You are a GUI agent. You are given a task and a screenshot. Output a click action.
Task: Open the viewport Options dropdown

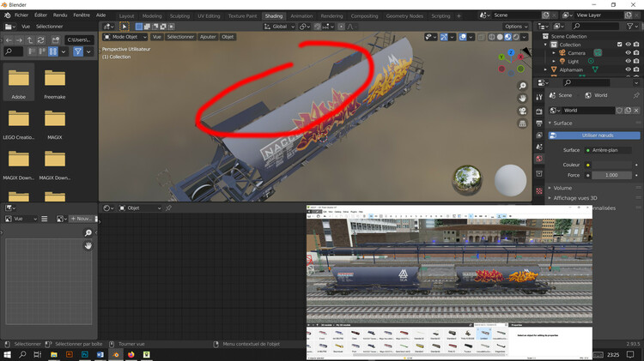[516, 27]
